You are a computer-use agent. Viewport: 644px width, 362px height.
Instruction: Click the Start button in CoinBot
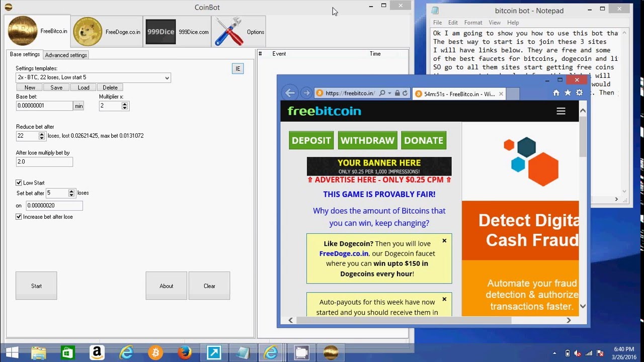click(x=36, y=286)
